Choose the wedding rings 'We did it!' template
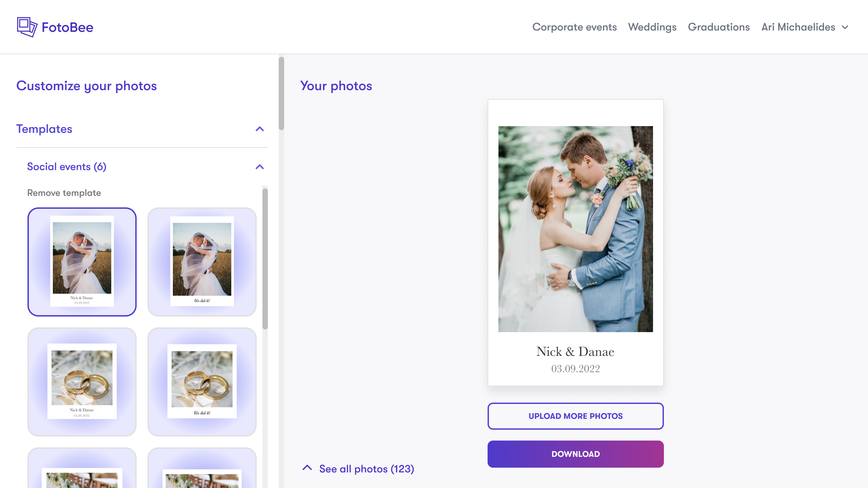Image resolution: width=868 pixels, height=488 pixels. (202, 382)
